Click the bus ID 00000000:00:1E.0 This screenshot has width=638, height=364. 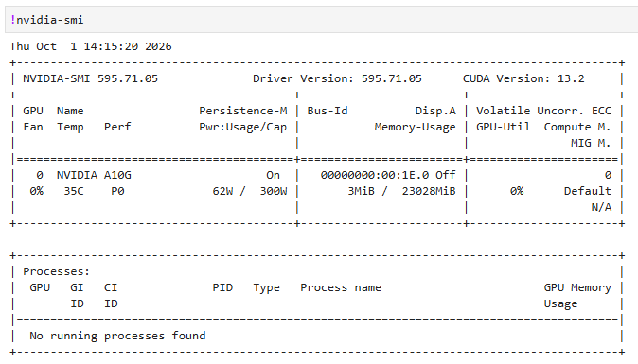375,175
